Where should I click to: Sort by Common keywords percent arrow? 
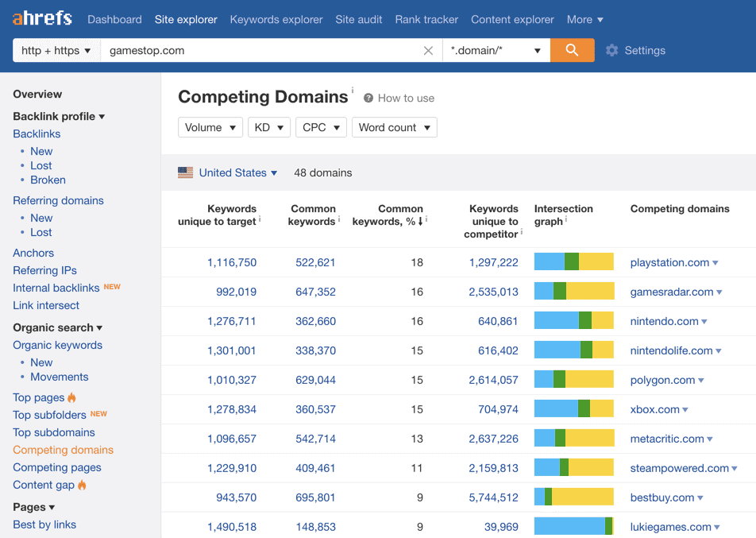pyautogui.click(x=420, y=222)
